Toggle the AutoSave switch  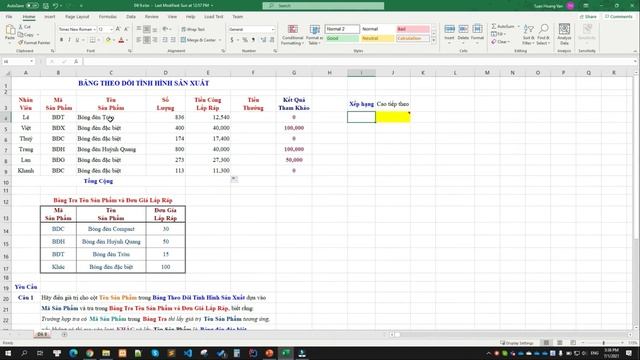point(32,6)
